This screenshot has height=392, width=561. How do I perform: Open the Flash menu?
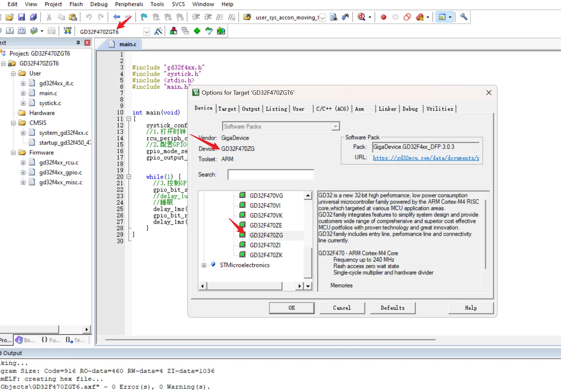click(76, 4)
